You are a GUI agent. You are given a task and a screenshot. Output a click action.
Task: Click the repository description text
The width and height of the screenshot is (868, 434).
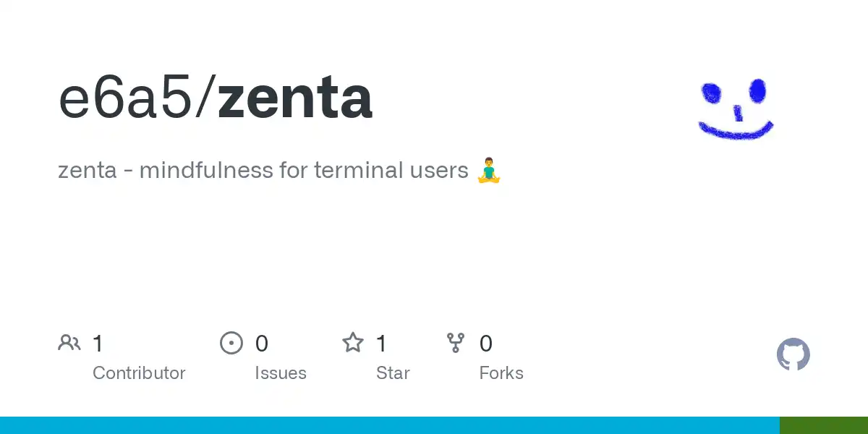click(263, 171)
